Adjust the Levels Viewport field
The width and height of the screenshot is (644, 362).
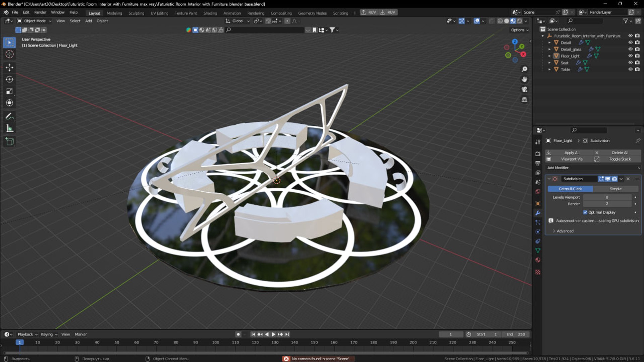point(607,197)
